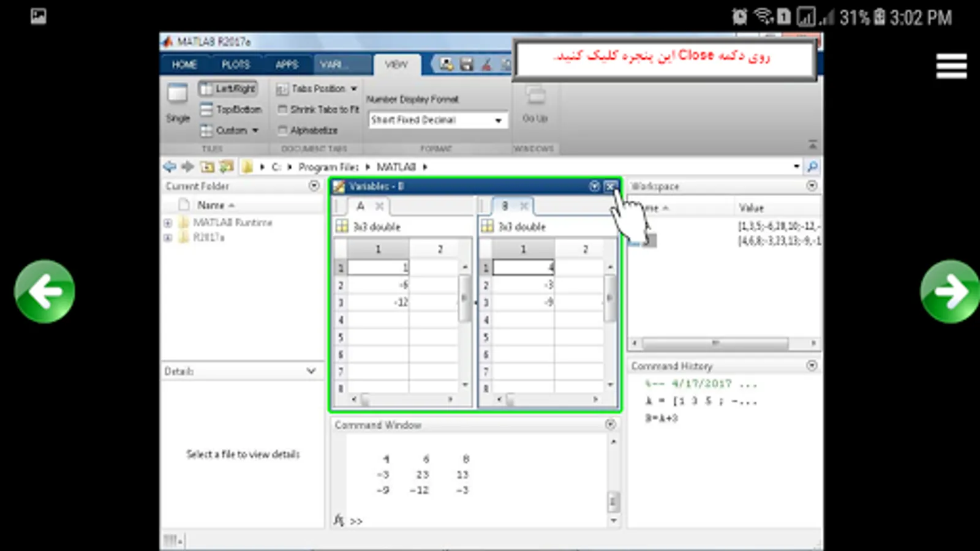Open the hamburger menu of the tutorial app
The width and height of the screenshot is (980, 551).
pyautogui.click(x=951, y=66)
